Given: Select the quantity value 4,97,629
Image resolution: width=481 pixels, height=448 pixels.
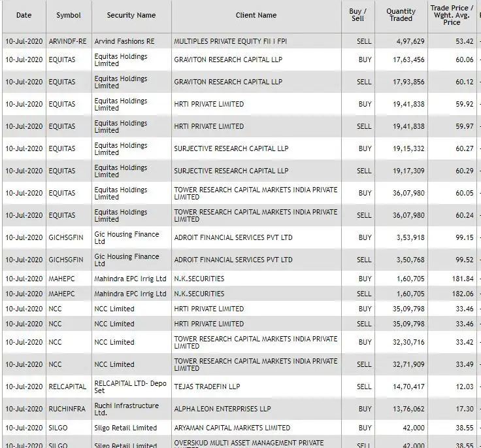Looking at the screenshot, I should 410,41.
